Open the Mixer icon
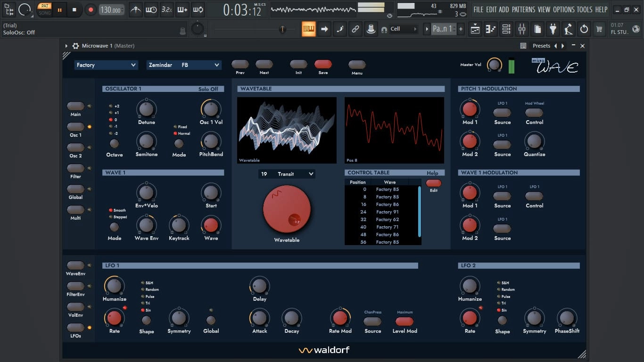 click(x=522, y=29)
